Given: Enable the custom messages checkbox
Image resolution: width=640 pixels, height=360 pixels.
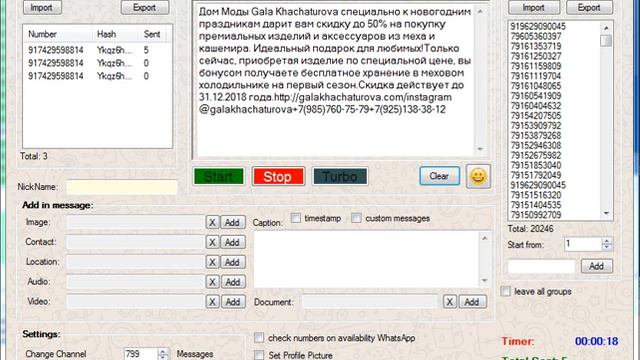Looking at the screenshot, I should pyautogui.click(x=356, y=218).
